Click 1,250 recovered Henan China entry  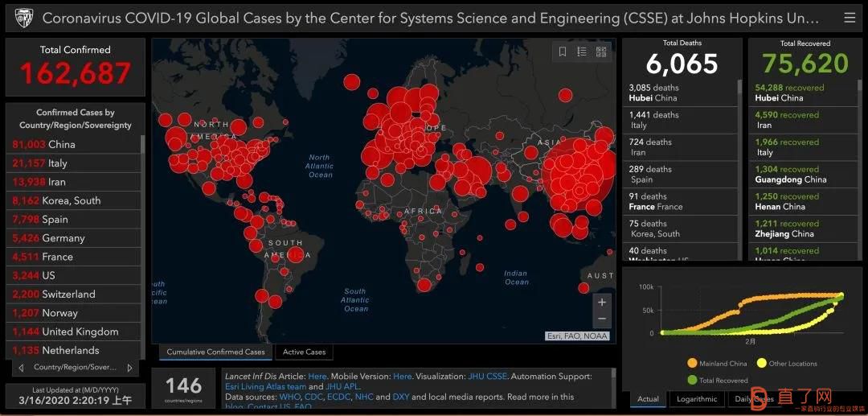click(x=804, y=202)
